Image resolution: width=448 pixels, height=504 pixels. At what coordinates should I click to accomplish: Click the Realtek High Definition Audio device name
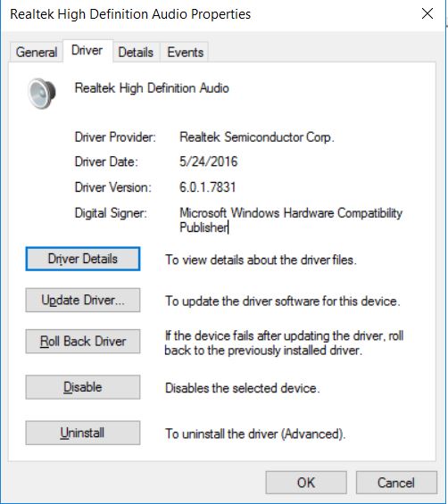pyautogui.click(x=152, y=88)
